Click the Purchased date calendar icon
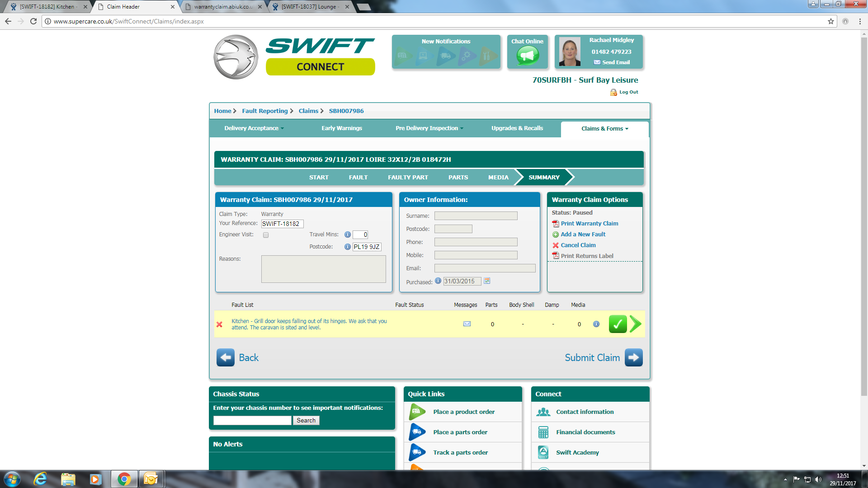This screenshot has width=868, height=488. (x=487, y=281)
